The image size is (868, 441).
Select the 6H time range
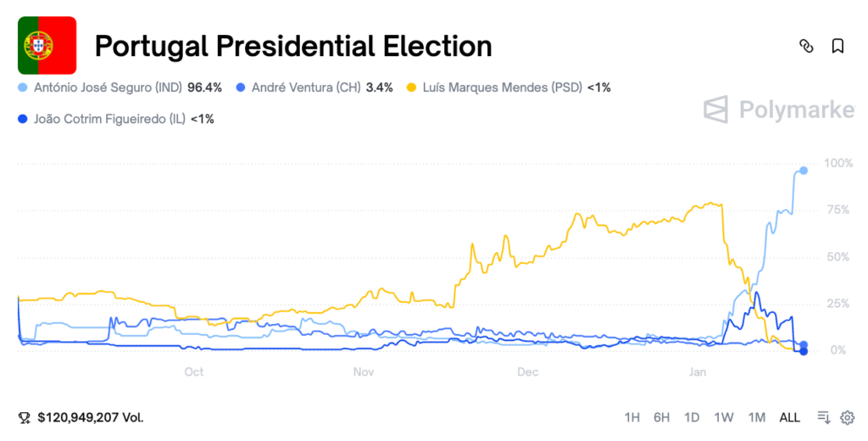coord(661,417)
